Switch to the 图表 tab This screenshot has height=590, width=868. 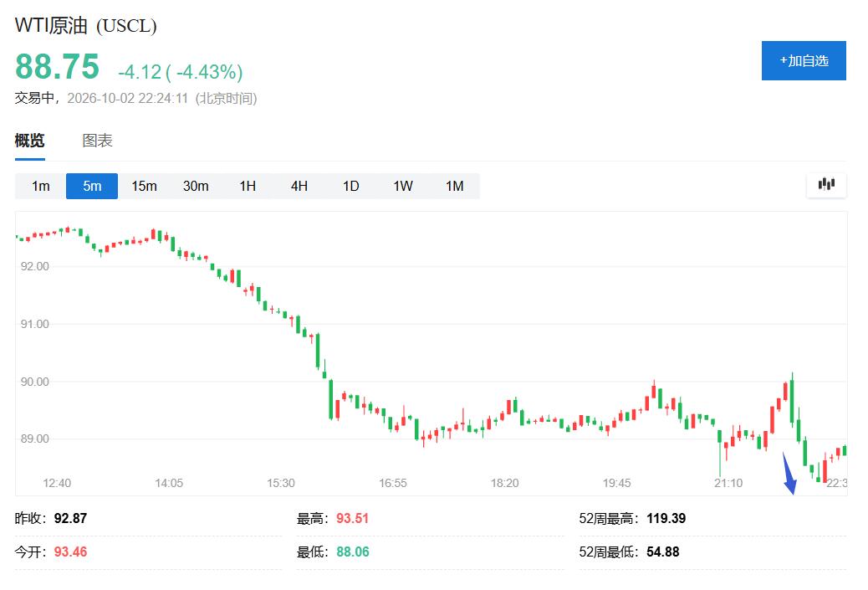point(98,141)
